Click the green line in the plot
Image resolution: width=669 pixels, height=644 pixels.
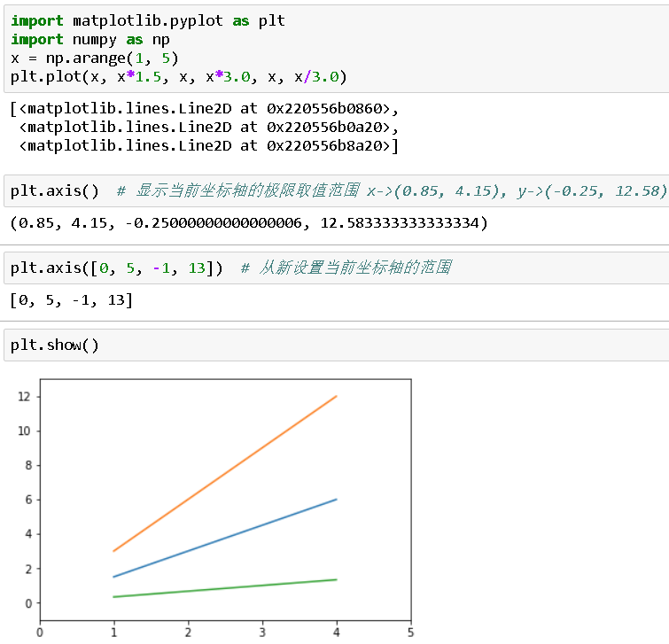(225, 588)
